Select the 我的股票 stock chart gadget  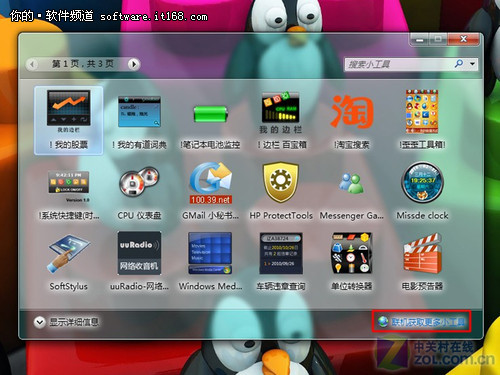point(69,120)
